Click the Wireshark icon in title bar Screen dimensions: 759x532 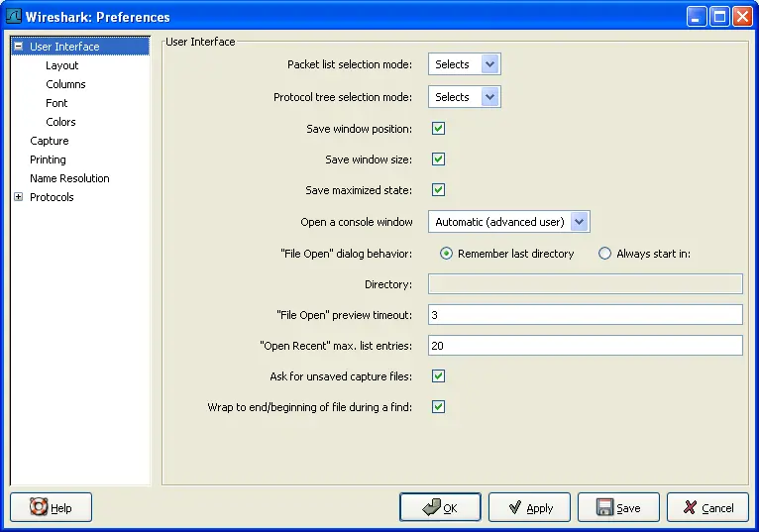coord(14,16)
